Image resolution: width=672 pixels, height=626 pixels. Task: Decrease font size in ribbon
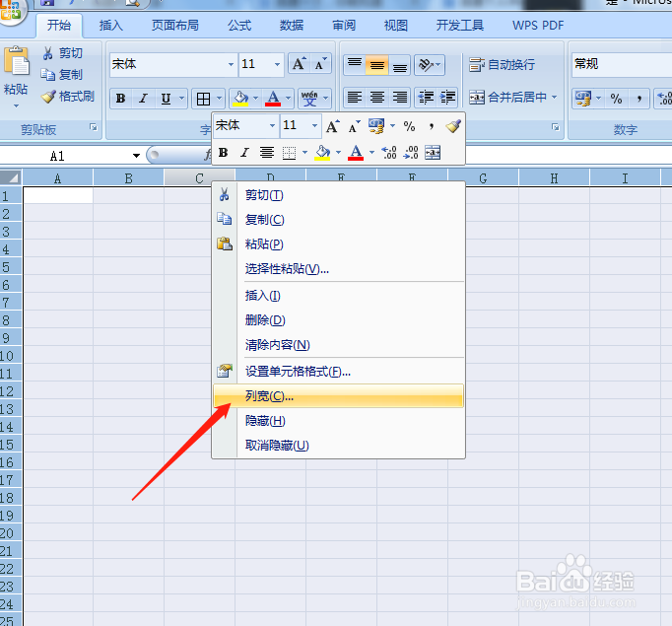coord(320,64)
